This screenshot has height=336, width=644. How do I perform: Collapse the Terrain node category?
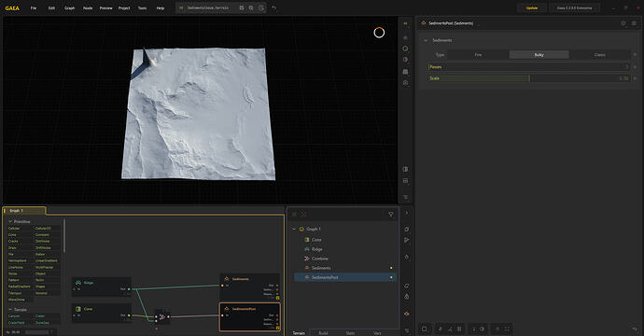[10, 309]
